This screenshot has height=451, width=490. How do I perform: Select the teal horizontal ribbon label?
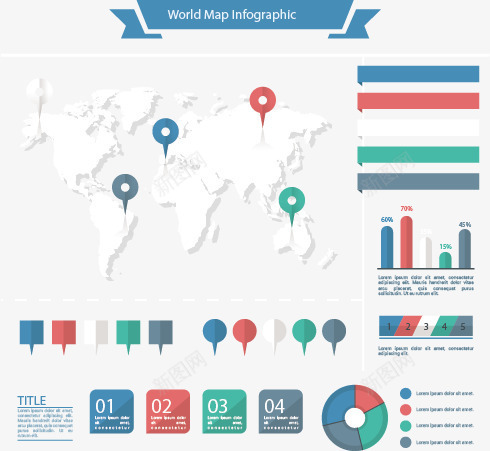pos(418,155)
